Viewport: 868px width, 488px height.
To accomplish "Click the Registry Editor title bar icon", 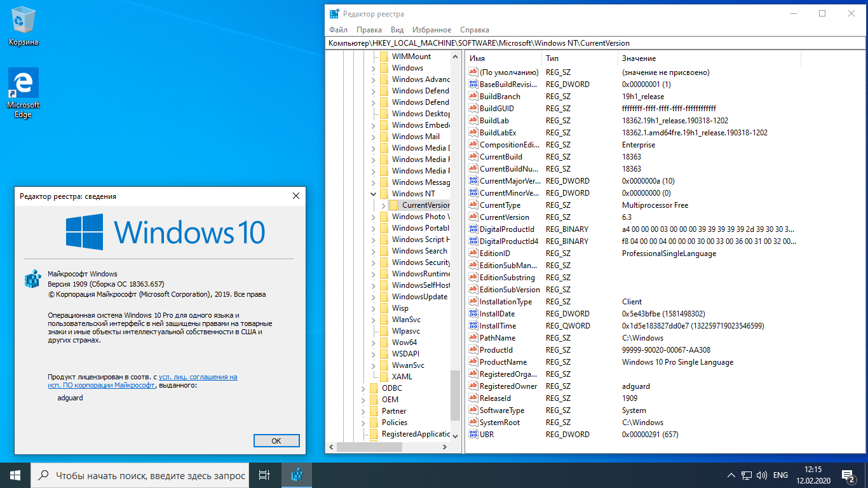I will click(335, 13).
